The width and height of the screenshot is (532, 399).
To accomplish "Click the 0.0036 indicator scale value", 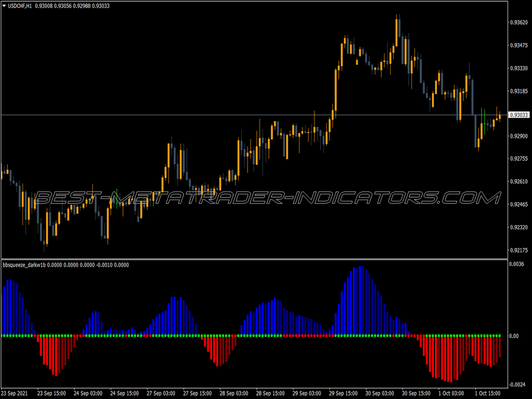I will tap(517, 264).
